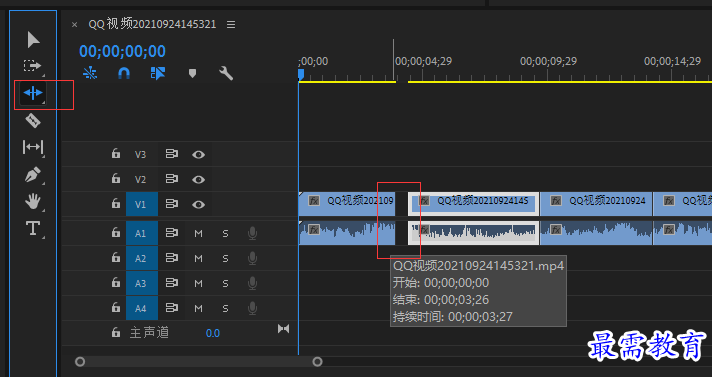Solo track A2

tap(225, 258)
